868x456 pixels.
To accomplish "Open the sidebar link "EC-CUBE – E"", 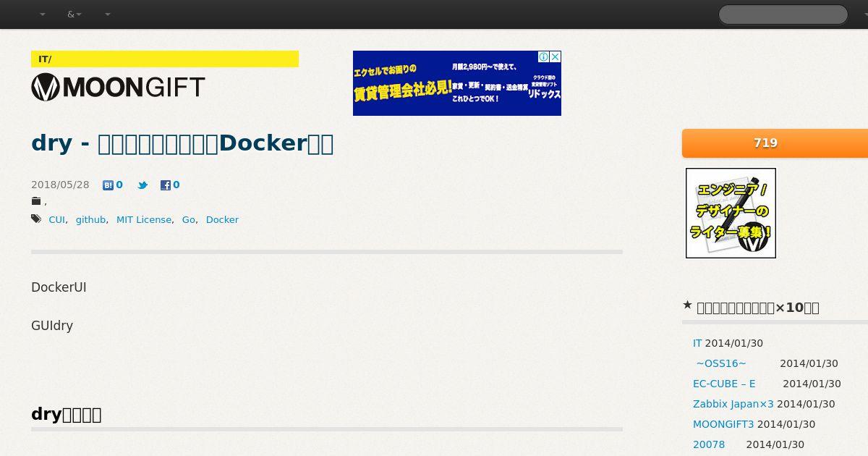I will coord(724,384).
